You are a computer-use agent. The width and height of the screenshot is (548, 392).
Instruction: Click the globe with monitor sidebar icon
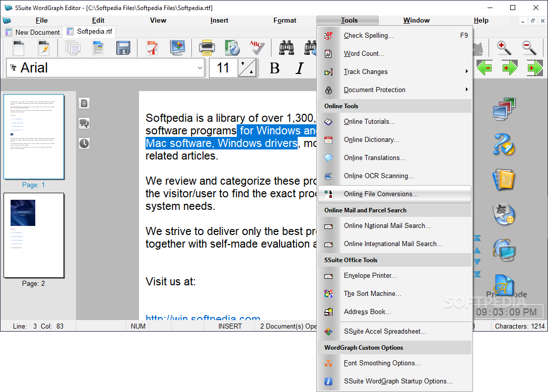(x=504, y=250)
